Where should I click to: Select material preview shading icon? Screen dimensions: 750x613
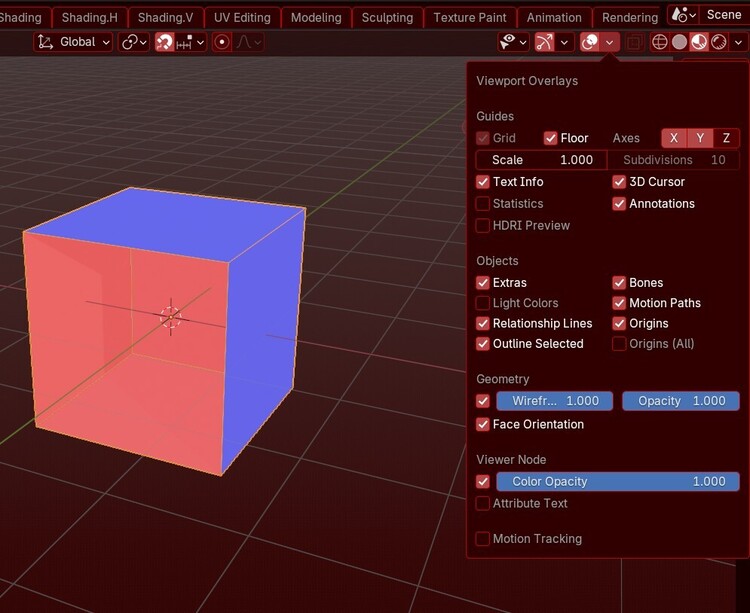click(x=699, y=42)
